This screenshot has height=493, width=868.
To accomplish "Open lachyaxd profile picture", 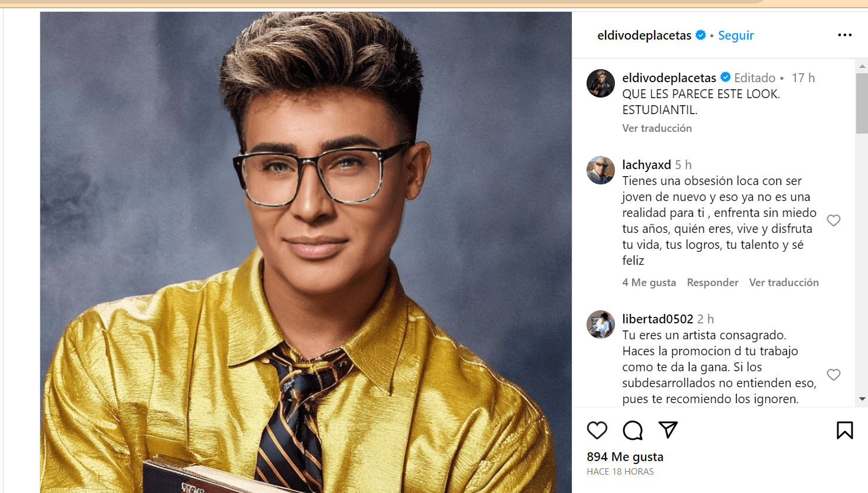I will point(601,170).
